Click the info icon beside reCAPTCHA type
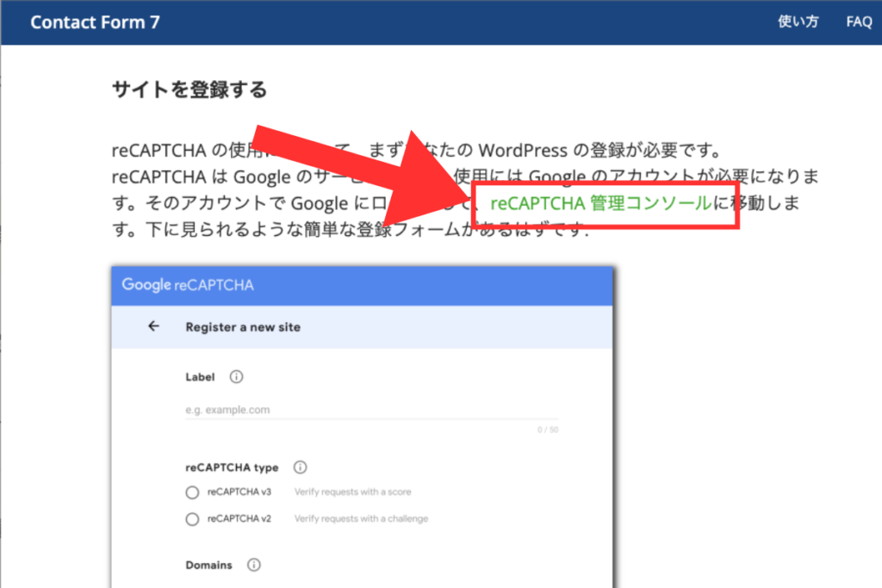 (x=300, y=467)
